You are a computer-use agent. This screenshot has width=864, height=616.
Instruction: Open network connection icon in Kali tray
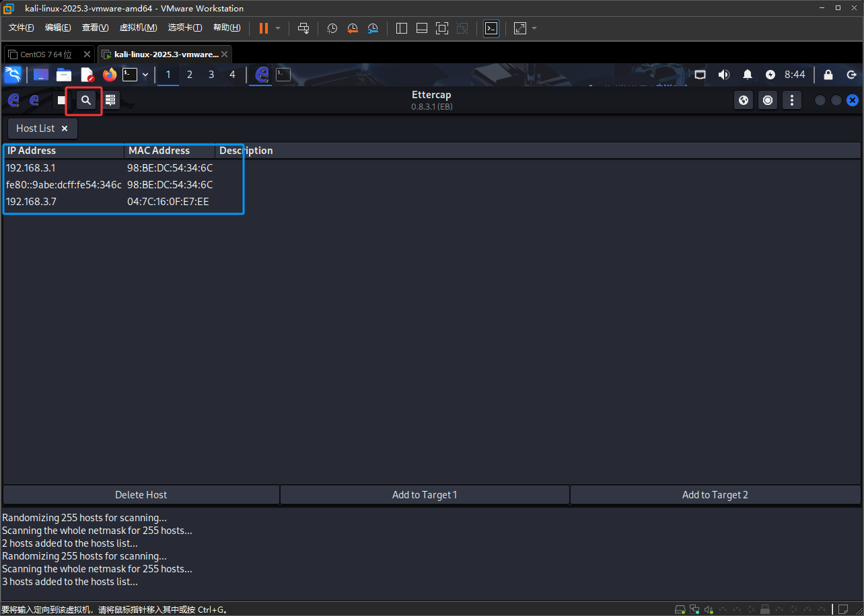point(700,75)
